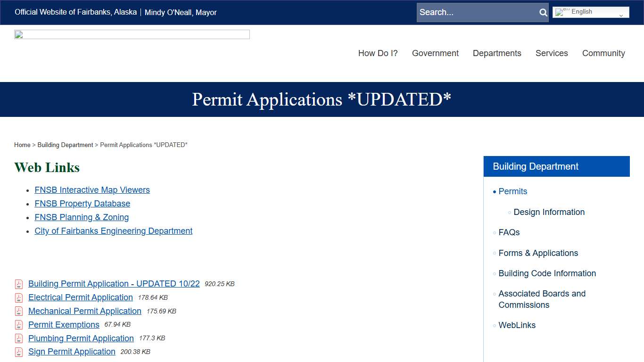Open the FNSB Interactive Map Viewers link
Image resolution: width=644 pixels, height=362 pixels.
pos(92,190)
